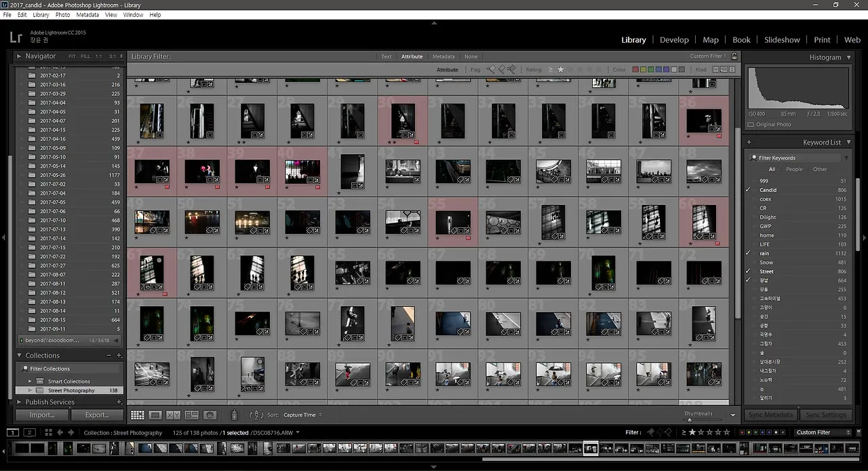
Task: Set filmstrip filter rating to three stars
Action: (x=709, y=432)
